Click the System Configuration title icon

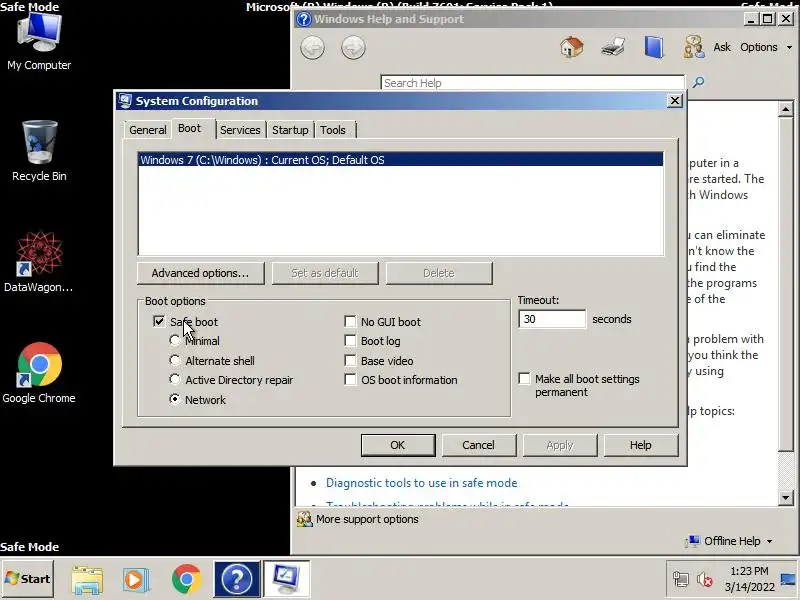point(125,101)
